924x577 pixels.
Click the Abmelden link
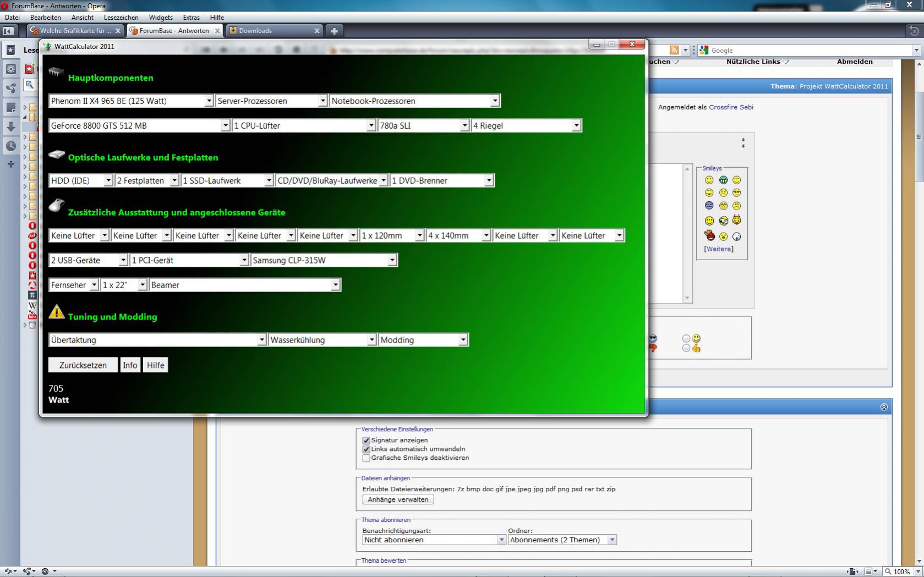(x=855, y=62)
